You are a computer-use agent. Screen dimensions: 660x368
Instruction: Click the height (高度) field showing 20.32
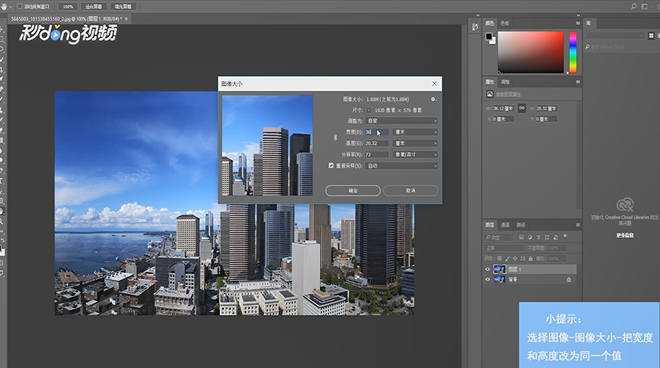pos(377,143)
